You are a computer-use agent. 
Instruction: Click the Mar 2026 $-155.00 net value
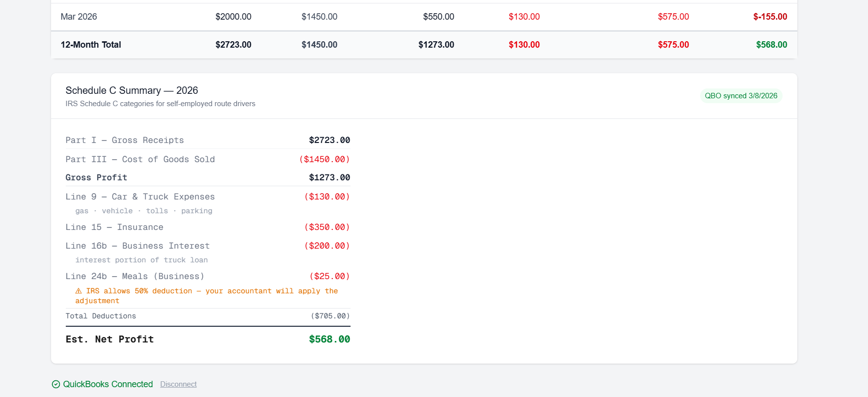click(x=770, y=17)
